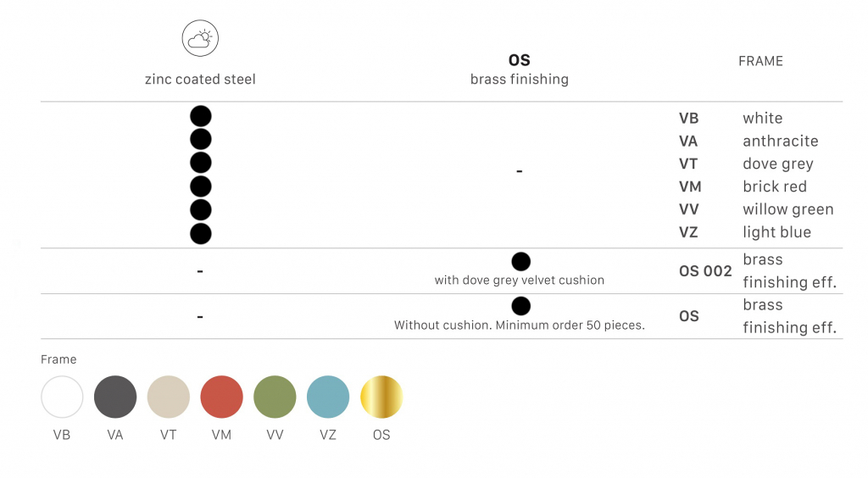Click the black dot in the light blue row
Screen dimensions: 868x478
click(201, 233)
